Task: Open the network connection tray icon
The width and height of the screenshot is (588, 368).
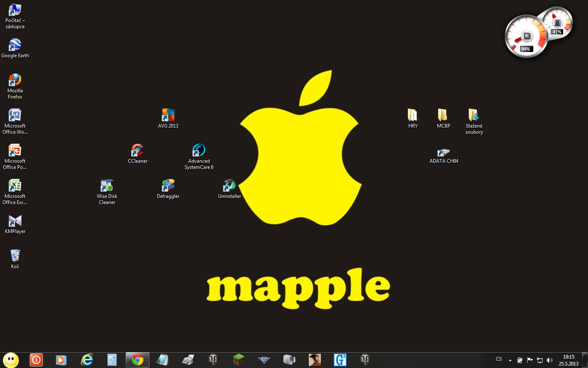Action: coord(540,360)
